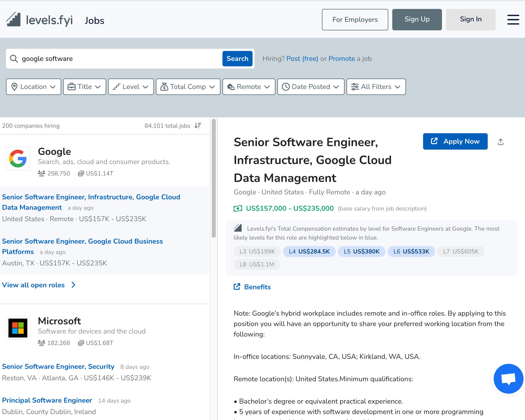Click the levels.fyi logo
The width and height of the screenshot is (525, 420).
(x=40, y=20)
